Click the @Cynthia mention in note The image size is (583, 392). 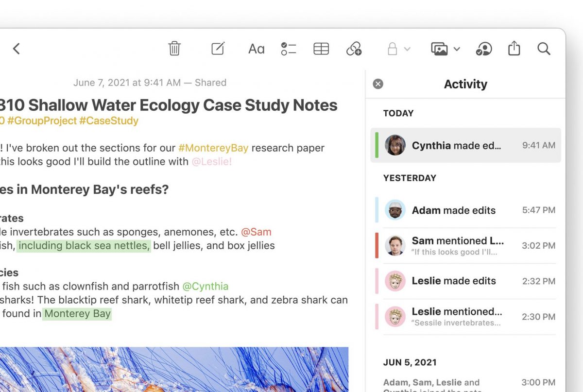[205, 286]
